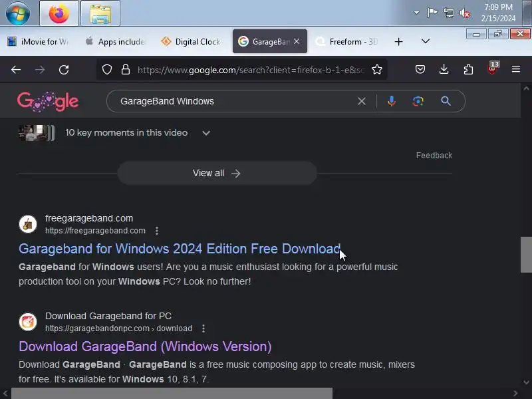Viewport: 532px width, 399px height.
Task: Click the Action Center flag icon
Action: (x=432, y=13)
